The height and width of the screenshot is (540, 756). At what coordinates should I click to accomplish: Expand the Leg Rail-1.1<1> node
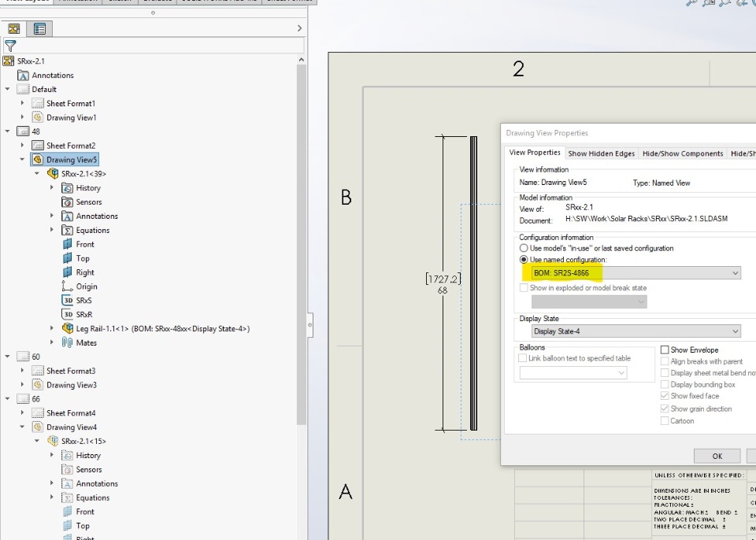click(x=52, y=328)
